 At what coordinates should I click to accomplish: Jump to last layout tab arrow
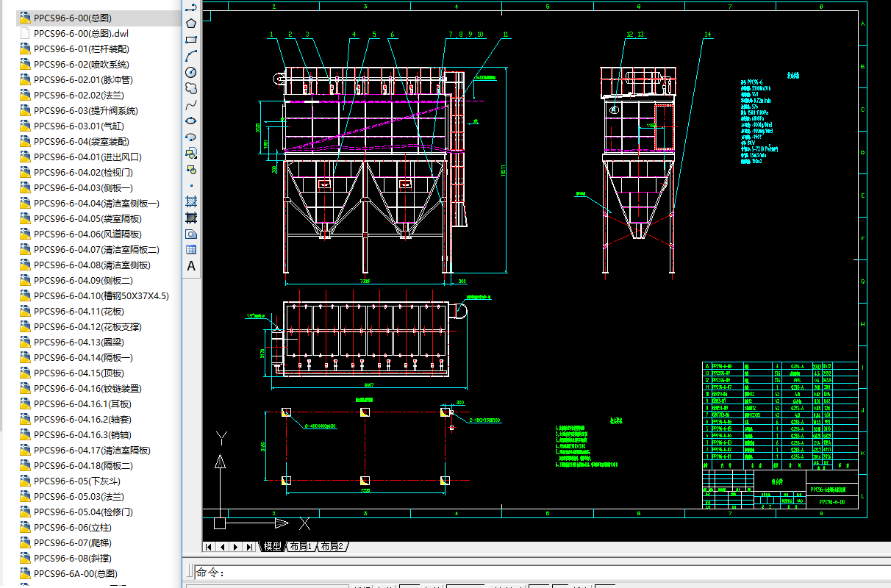(250, 547)
